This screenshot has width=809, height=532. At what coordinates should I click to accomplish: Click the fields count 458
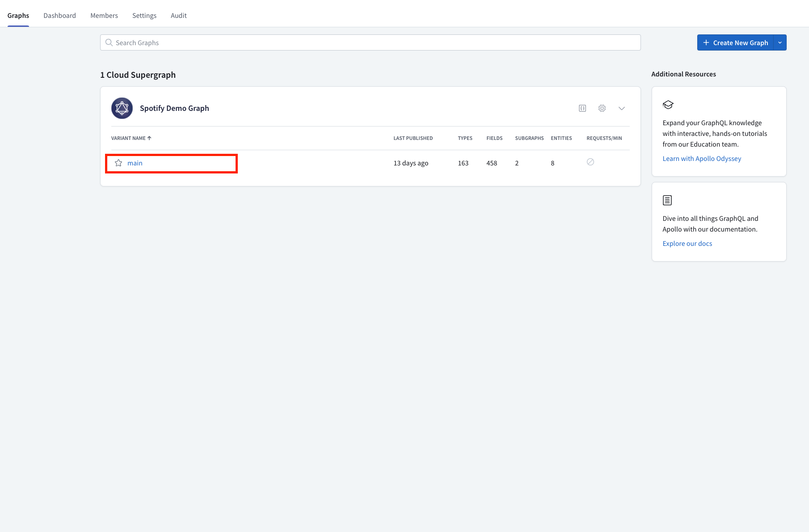[492, 163]
